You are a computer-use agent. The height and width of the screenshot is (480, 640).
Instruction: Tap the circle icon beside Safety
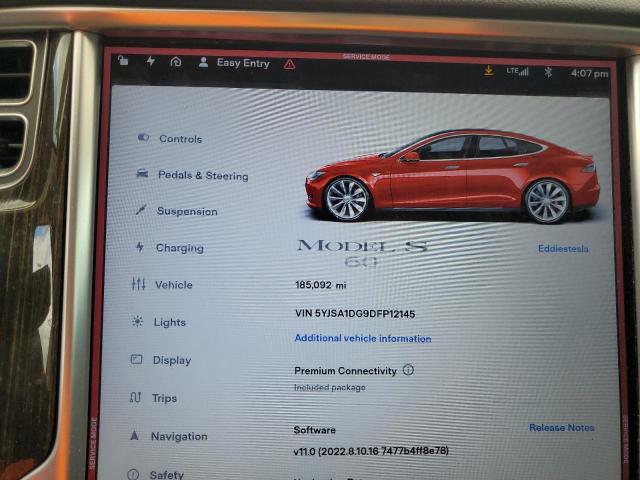(133, 474)
